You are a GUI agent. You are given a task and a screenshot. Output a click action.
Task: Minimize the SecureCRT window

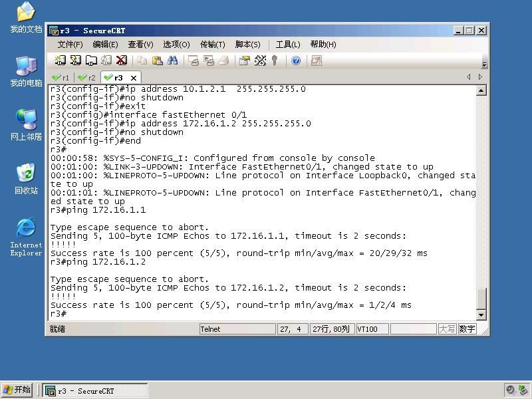[458, 31]
